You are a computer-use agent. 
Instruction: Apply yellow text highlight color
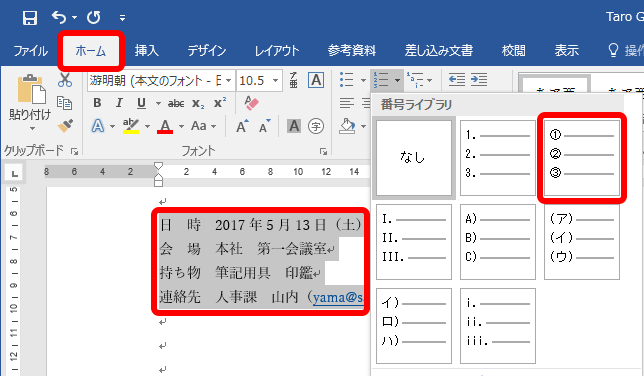[x=131, y=126]
